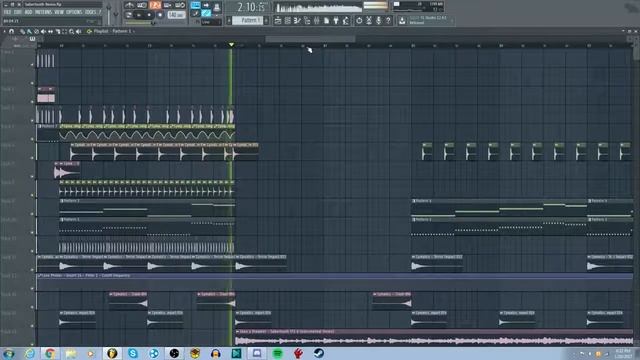Image resolution: width=640 pixels, height=360 pixels.
Task: Open the Add menu
Action: pyautogui.click(x=28, y=12)
